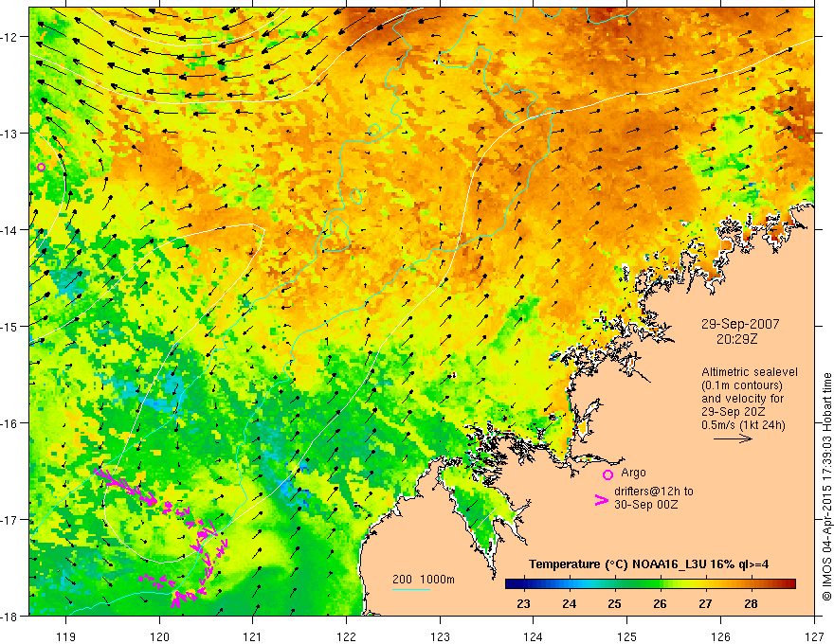Click the latitude axis label -13

(x=10, y=134)
